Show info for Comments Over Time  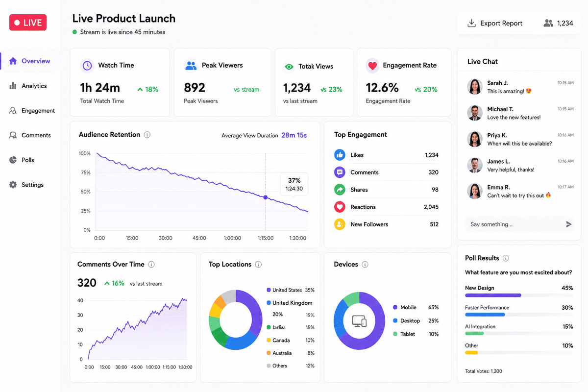[x=151, y=265]
